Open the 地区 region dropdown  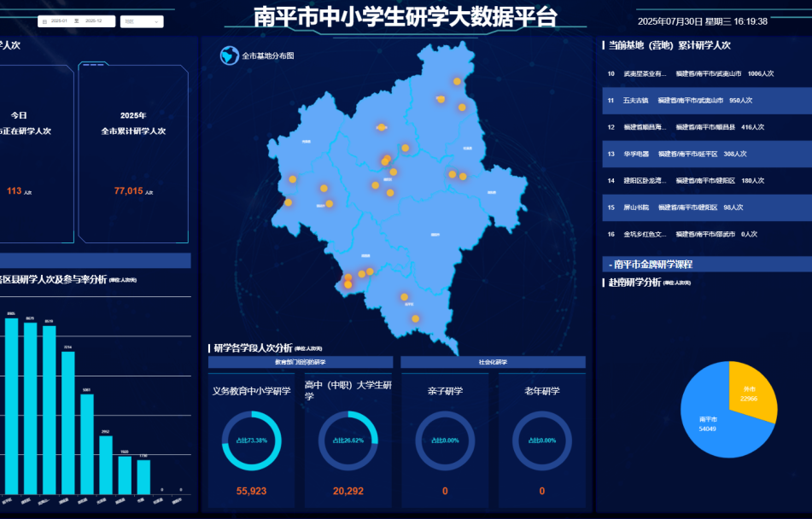click(141, 20)
